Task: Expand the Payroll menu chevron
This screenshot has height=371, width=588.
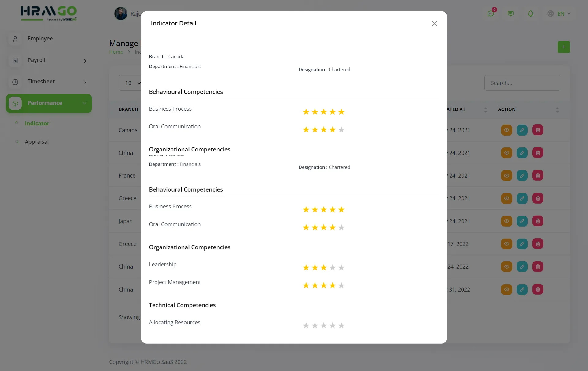Action: [x=85, y=61]
